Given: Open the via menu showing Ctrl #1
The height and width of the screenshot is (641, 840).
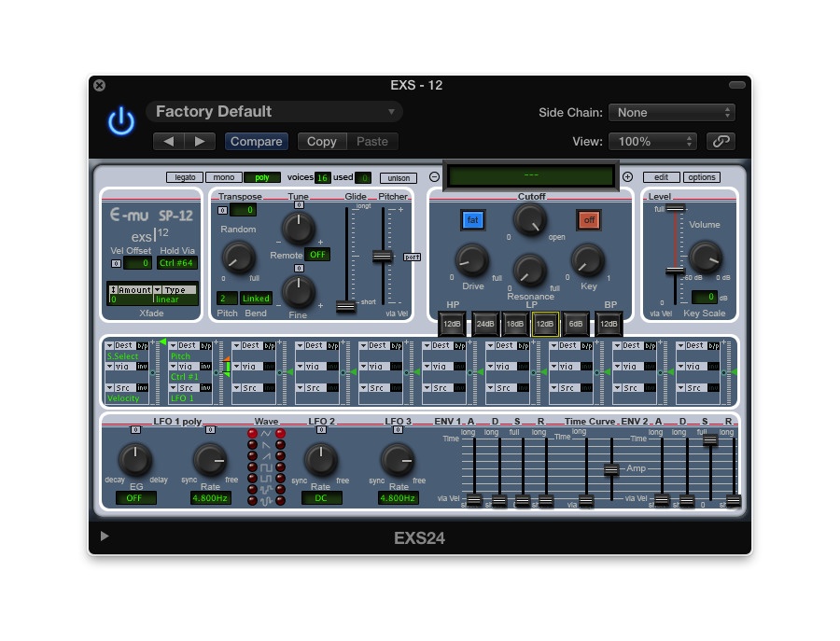Looking at the screenshot, I should click(184, 367).
